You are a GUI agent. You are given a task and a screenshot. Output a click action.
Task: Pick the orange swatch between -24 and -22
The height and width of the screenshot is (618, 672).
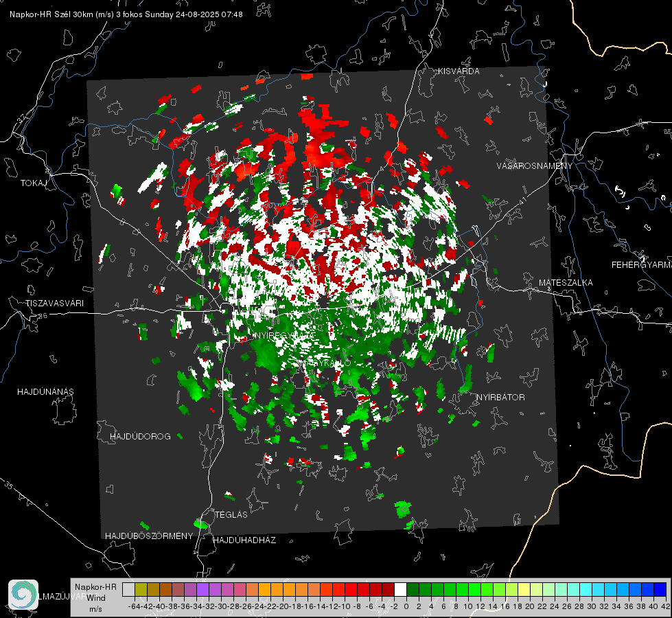click(x=264, y=589)
